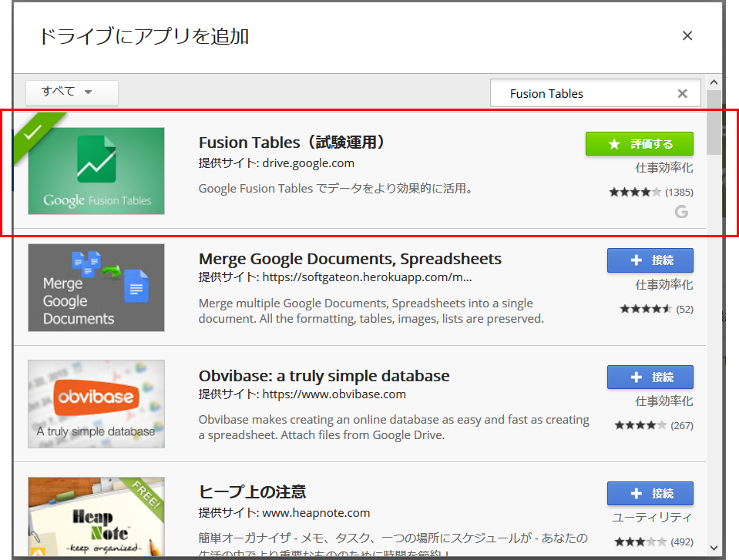Click the Heap Note star rating (492)
This screenshot has width=739, height=560.
pyautogui.click(x=653, y=542)
